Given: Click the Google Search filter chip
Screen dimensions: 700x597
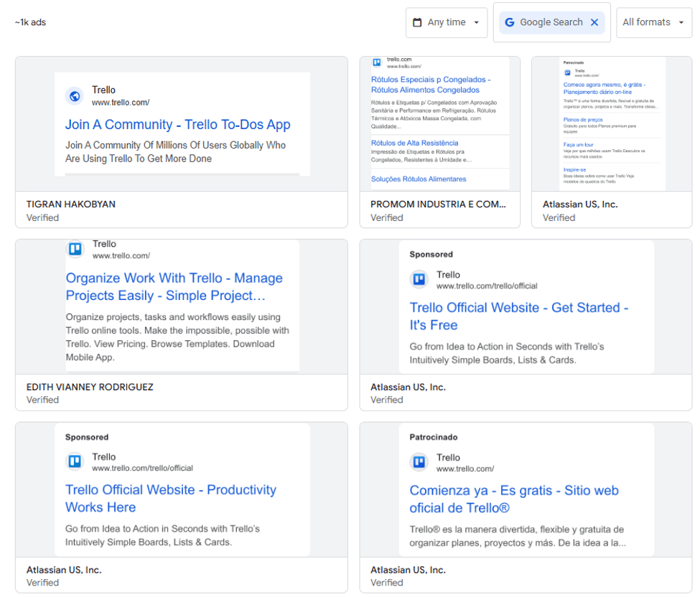Looking at the screenshot, I should pyautogui.click(x=552, y=22).
